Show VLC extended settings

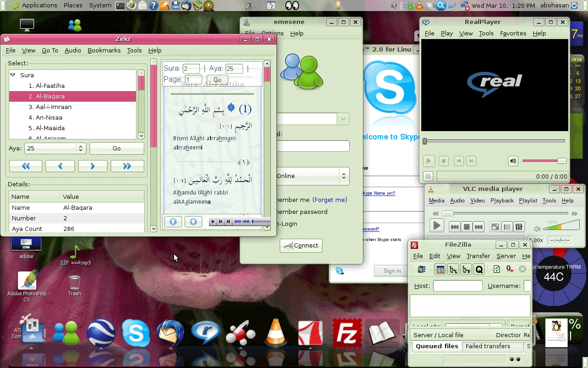[x=519, y=227]
